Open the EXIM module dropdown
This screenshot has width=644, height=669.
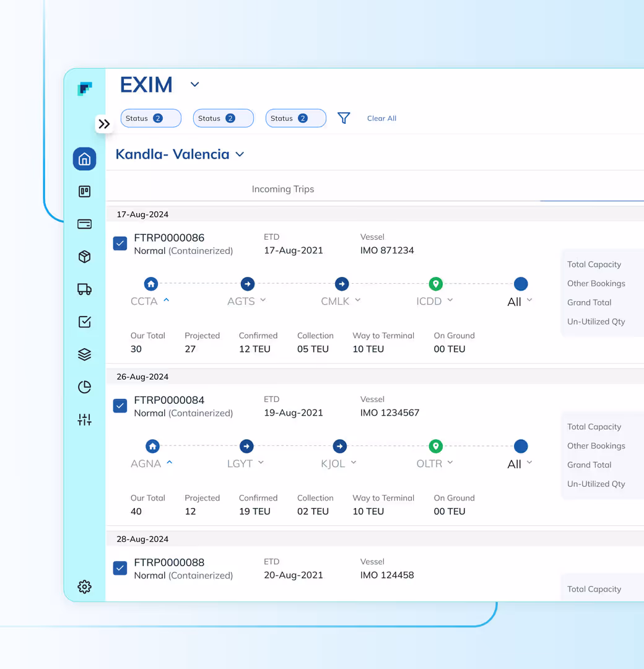pyautogui.click(x=195, y=84)
